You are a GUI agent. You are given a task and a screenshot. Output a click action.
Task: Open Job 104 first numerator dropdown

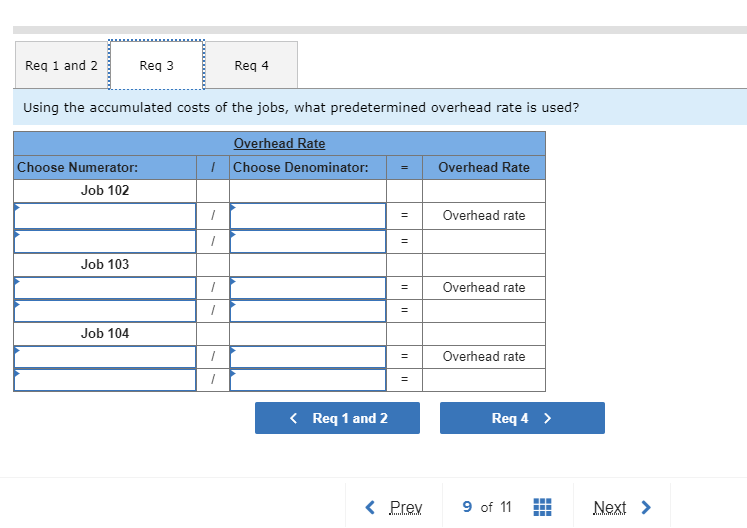105,357
